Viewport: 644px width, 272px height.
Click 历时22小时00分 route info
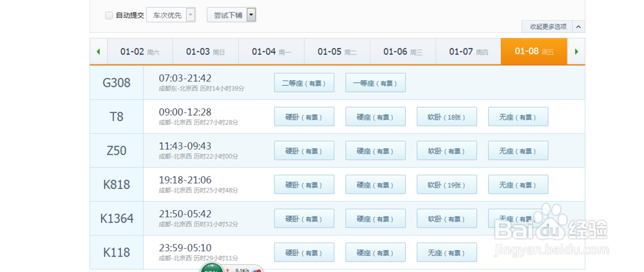(x=216, y=157)
